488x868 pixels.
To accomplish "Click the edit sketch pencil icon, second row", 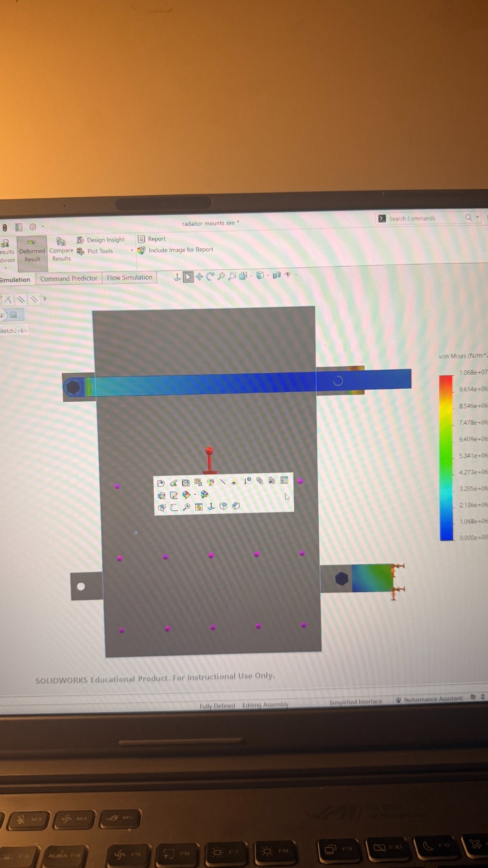I will [174, 495].
